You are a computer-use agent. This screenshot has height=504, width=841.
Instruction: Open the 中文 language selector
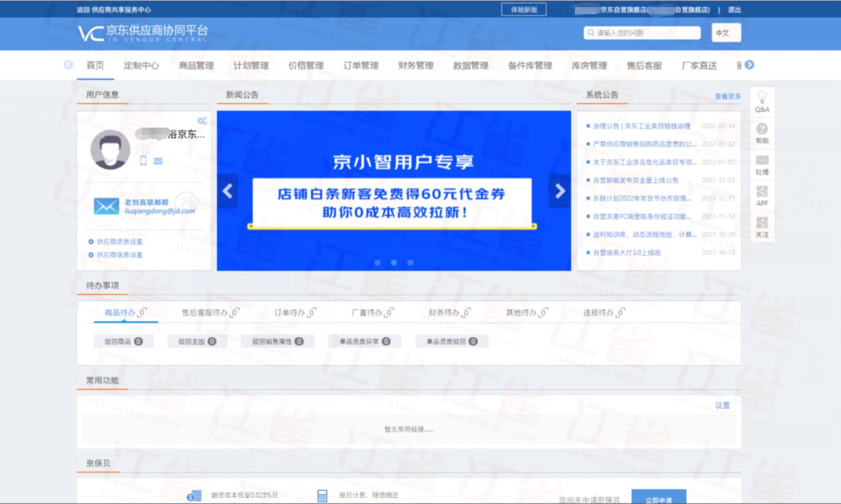[x=726, y=33]
